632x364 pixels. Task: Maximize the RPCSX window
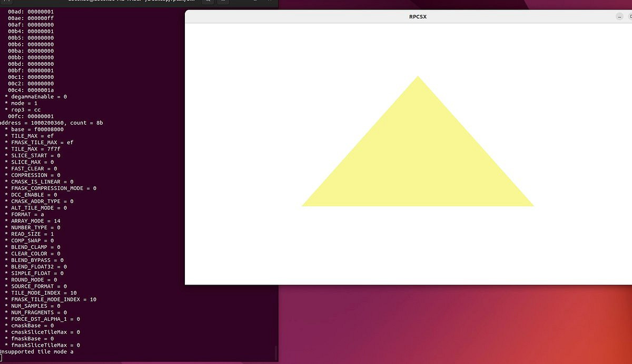[630, 17]
